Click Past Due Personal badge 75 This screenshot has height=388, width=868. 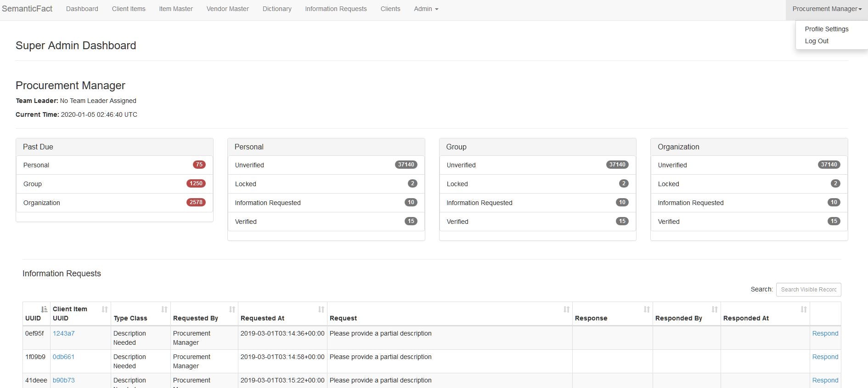coord(199,165)
